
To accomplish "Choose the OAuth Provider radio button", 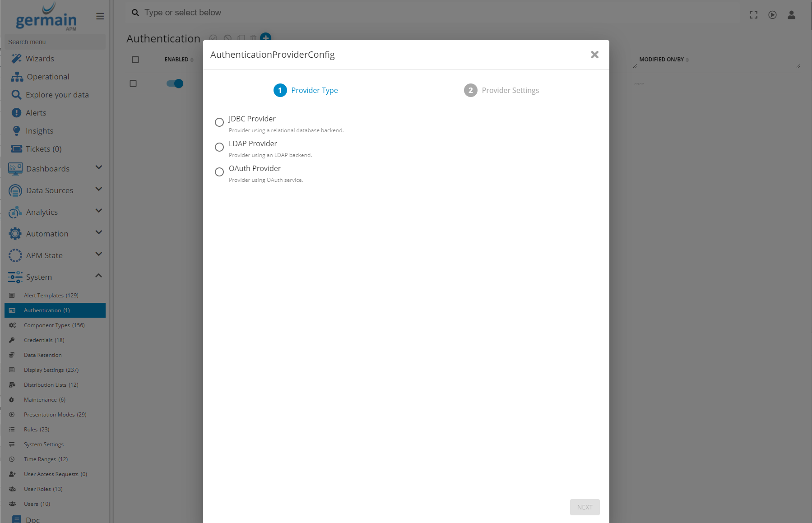I will pos(219,172).
